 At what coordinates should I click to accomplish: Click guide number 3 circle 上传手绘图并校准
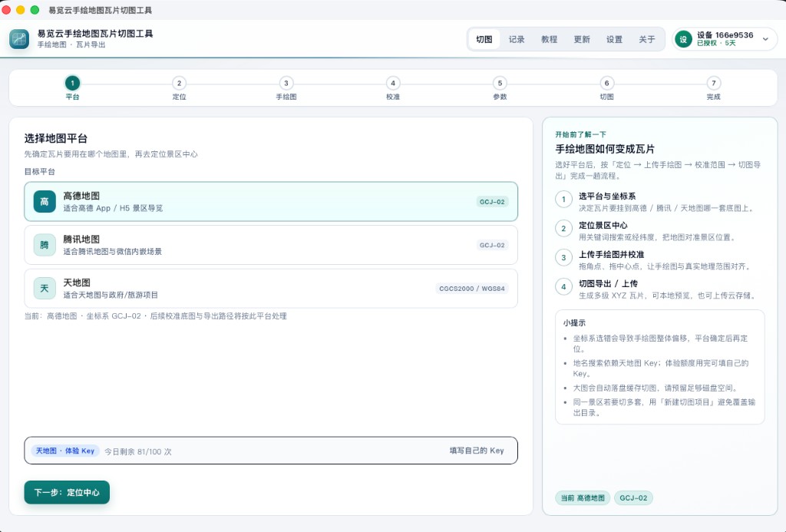tap(564, 258)
